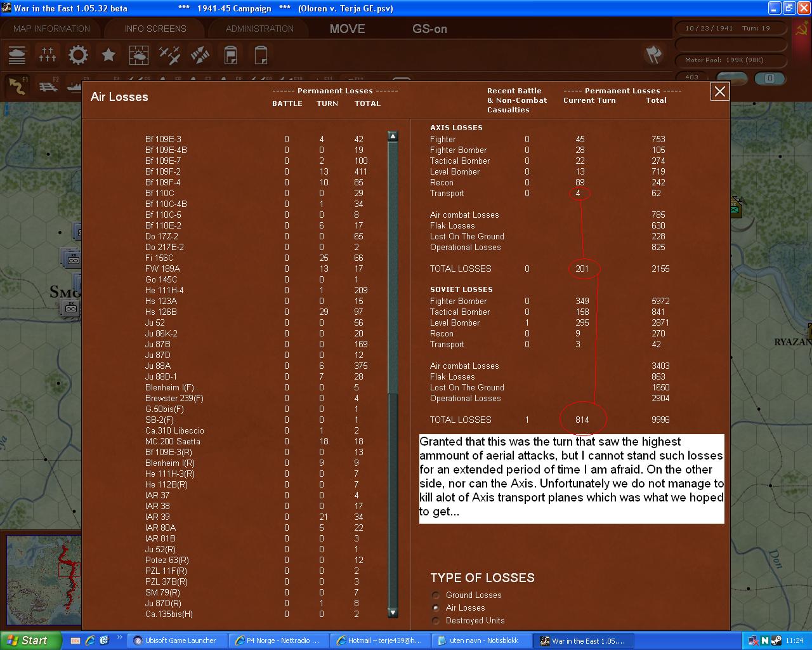The width and height of the screenshot is (812, 650).
Task: Click the MC.200 Saetta aircraft row
Action: tap(258, 441)
